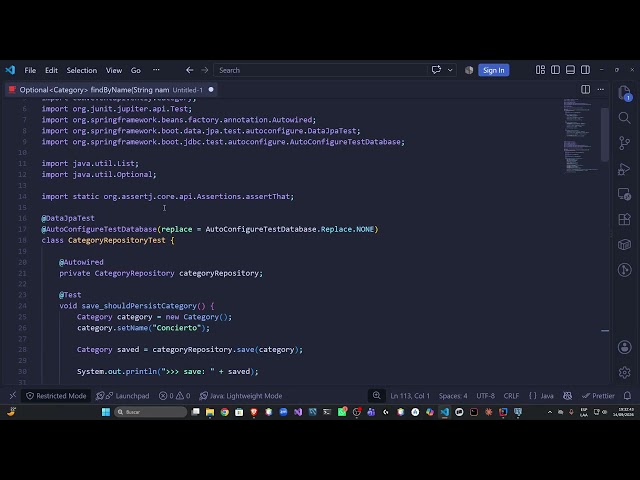Open the File menu
Screen dimensions: 640x480
tap(30, 70)
